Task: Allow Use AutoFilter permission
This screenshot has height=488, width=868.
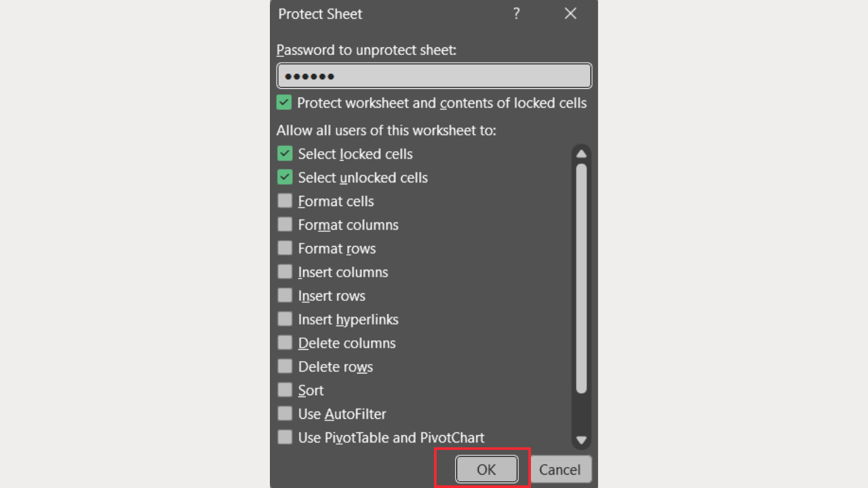Action: pyautogui.click(x=285, y=414)
